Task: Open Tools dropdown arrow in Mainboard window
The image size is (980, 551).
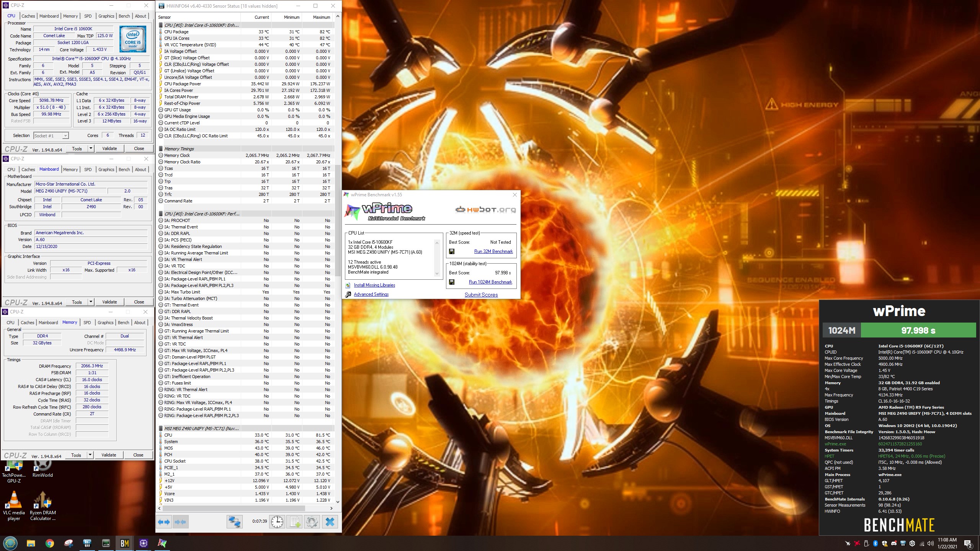Action: tap(91, 302)
